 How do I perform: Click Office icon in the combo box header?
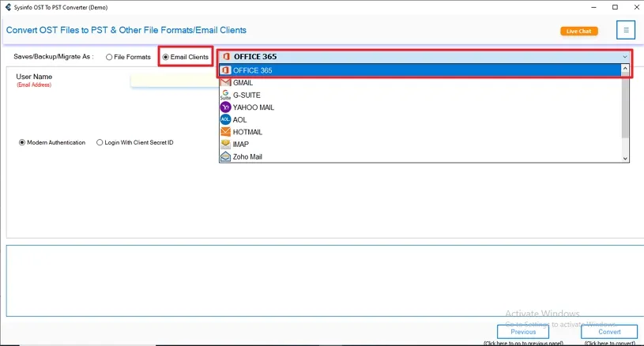[226, 57]
